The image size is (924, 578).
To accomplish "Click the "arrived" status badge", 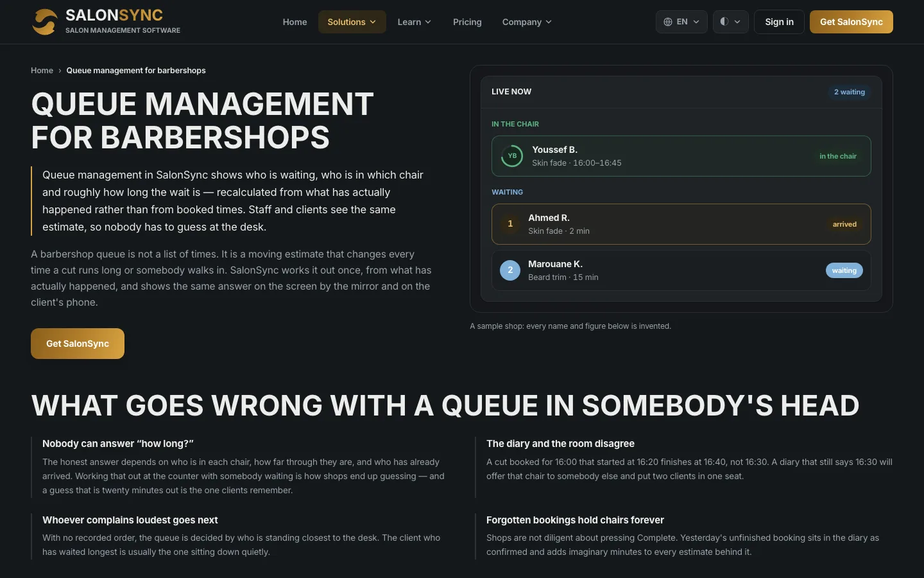I will pyautogui.click(x=844, y=224).
